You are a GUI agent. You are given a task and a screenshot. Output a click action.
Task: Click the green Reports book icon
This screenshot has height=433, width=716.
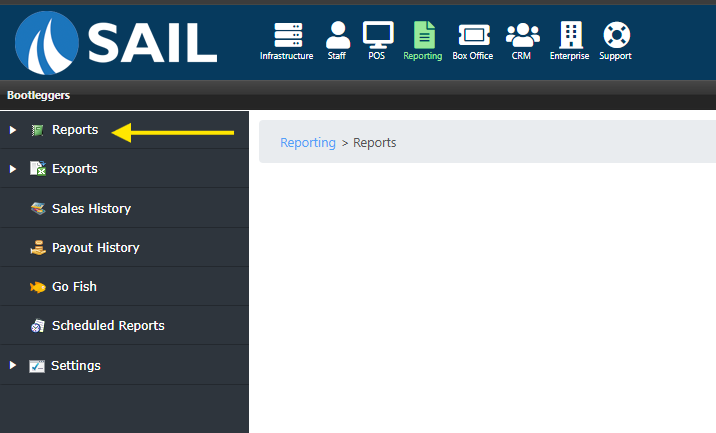click(x=37, y=130)
